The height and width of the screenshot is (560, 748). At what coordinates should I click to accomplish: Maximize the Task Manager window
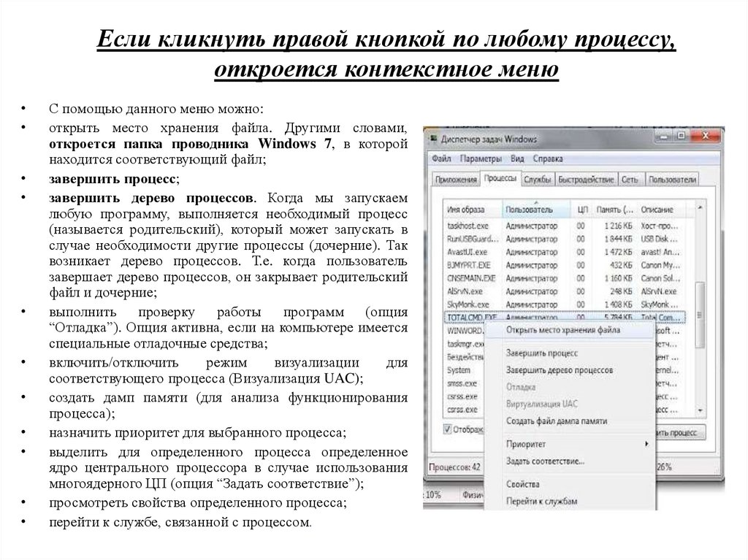pos(682,136)
